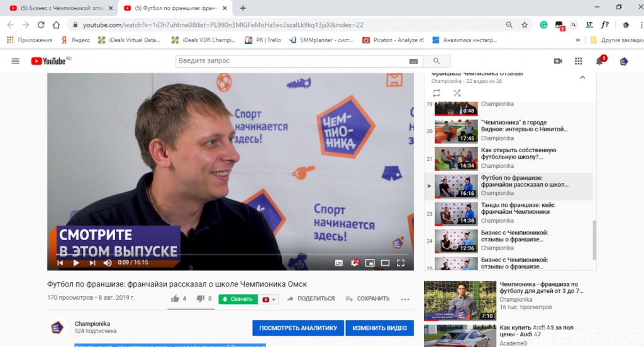This screenshot has width=644, height=347.
Task: Open a new browser tab
Action: click(243, 8)
